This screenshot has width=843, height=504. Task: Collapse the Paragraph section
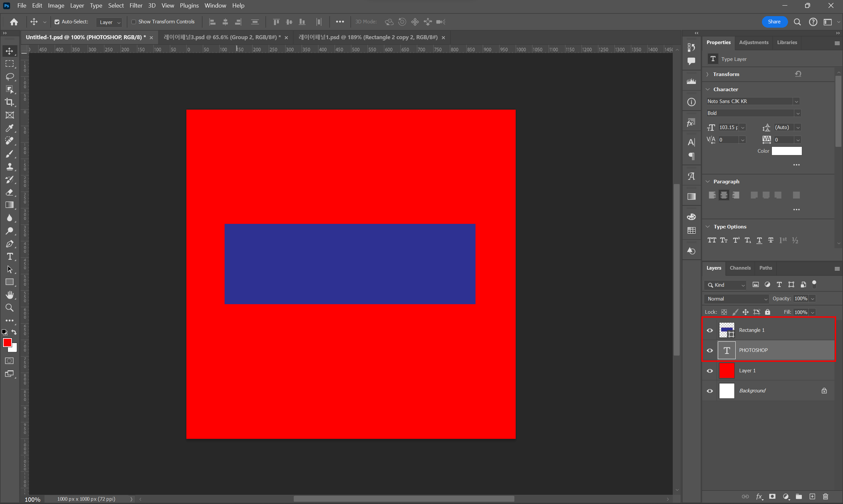point(708,181)
